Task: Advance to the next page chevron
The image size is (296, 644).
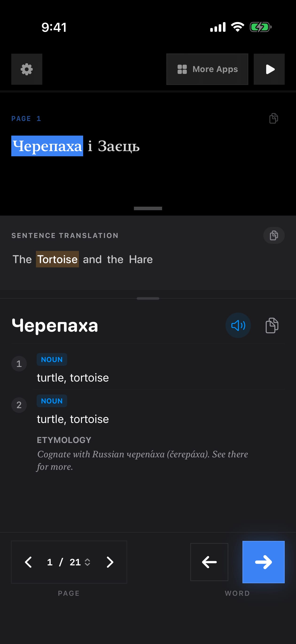Action: (110, 562)
